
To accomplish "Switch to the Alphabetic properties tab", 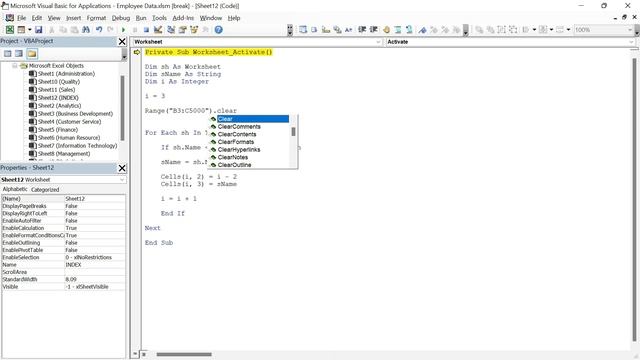I will click(15, 189).
